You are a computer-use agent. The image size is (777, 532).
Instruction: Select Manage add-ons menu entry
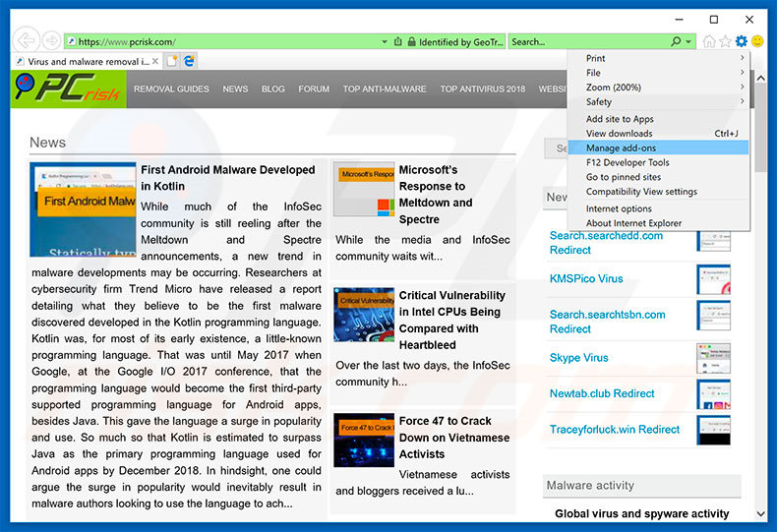tap(659, 148)
